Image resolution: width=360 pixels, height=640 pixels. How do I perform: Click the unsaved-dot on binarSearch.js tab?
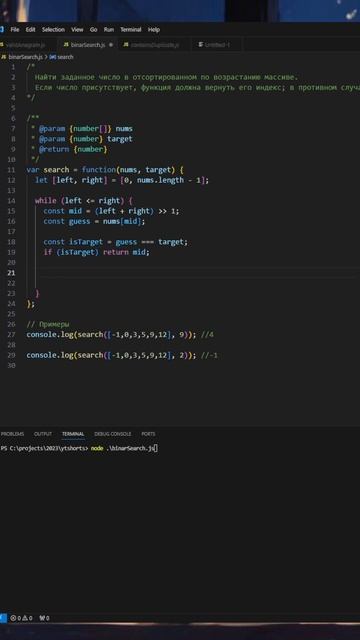pos(111,45)
